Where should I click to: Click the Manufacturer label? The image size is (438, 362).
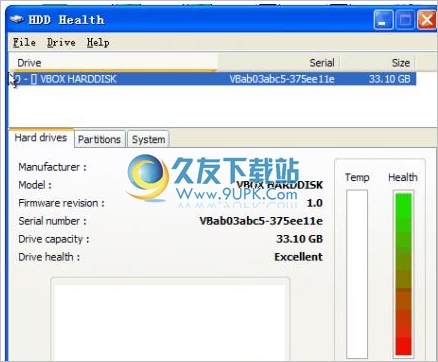[52, 167]
